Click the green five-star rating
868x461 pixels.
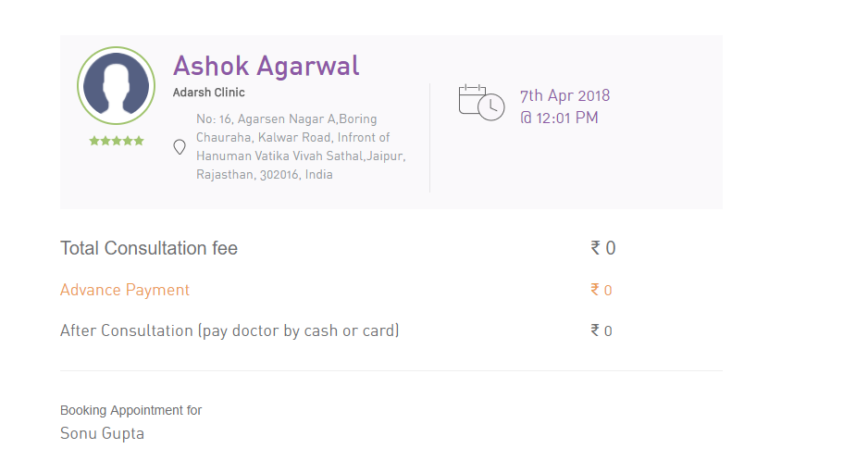point(117,142)
